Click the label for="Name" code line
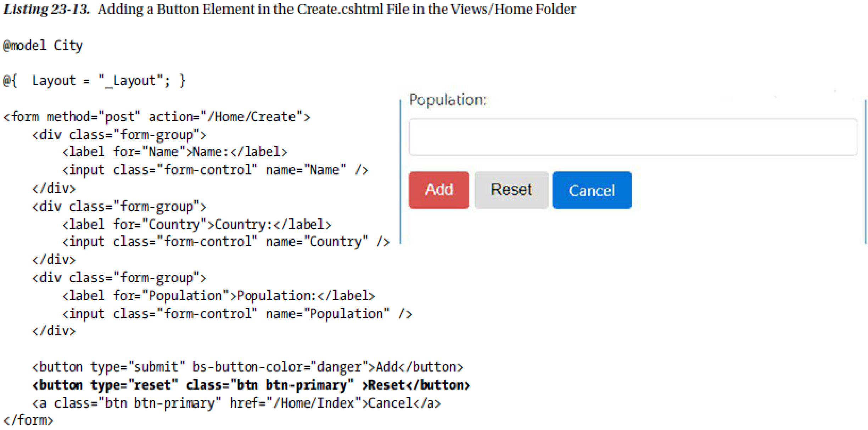The height and width of the screenshot is (430, 868). coord(174,152)
